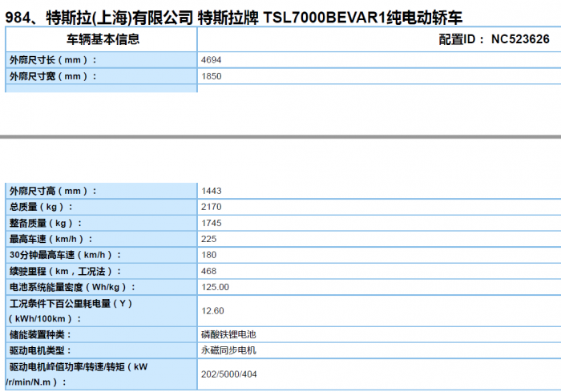Select the '车辆基本信息' header cell
Viewport: 561px width, 392px height.
pyautogui.click(x=103, y=39)
